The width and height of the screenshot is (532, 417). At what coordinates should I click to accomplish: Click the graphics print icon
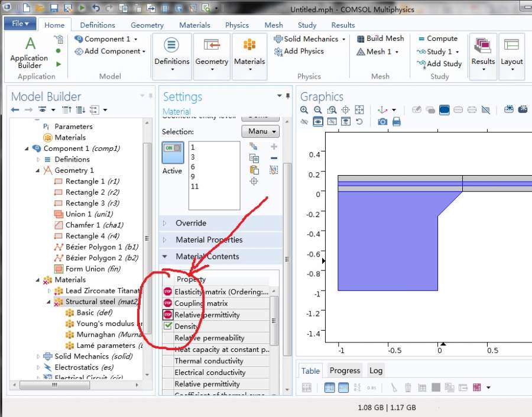click(396, 122)
